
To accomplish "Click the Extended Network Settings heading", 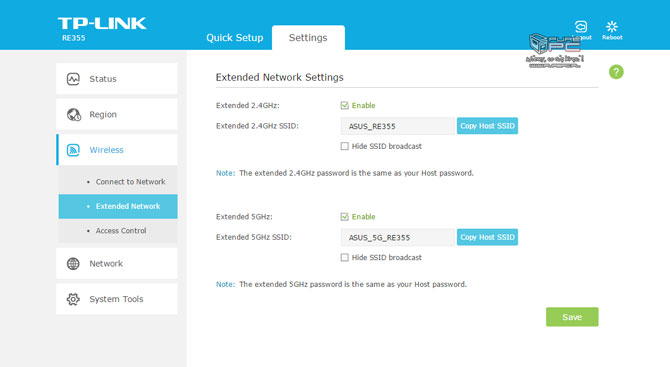I will [279, 77].
